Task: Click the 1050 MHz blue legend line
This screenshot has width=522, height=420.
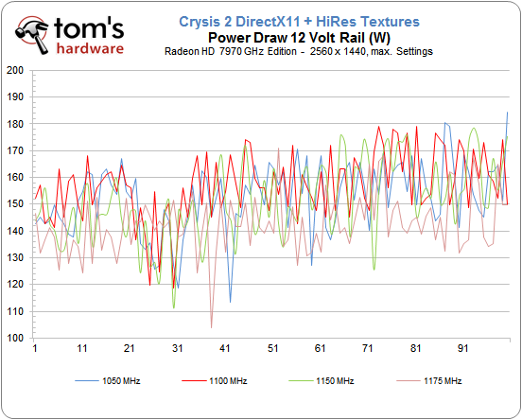Action: click(87, 380)
